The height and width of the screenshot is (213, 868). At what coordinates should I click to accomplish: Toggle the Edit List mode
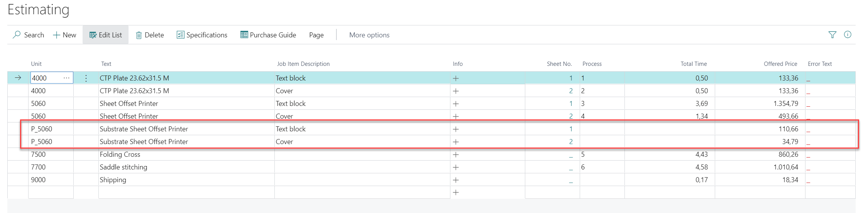click(x=105, y=35)
